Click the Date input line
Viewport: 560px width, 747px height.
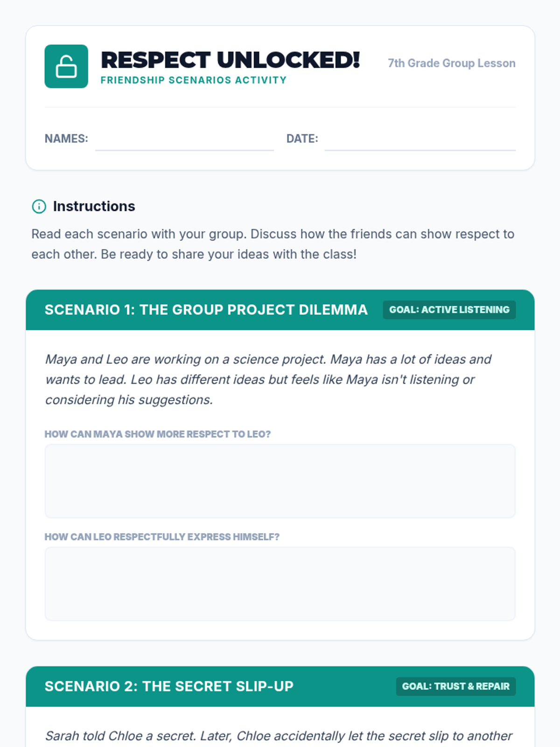tap(420, 140)
